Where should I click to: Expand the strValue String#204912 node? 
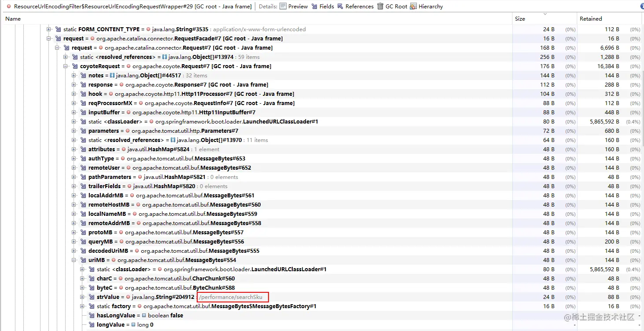(x=82, y=297)
